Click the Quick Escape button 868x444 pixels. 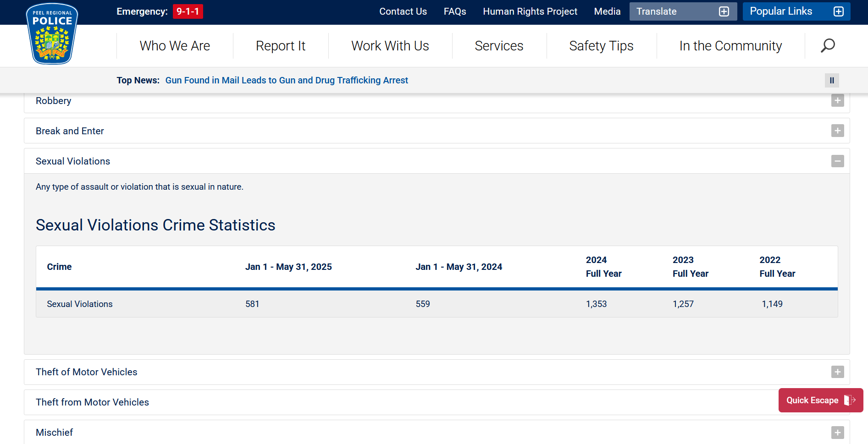coord(821,400)
